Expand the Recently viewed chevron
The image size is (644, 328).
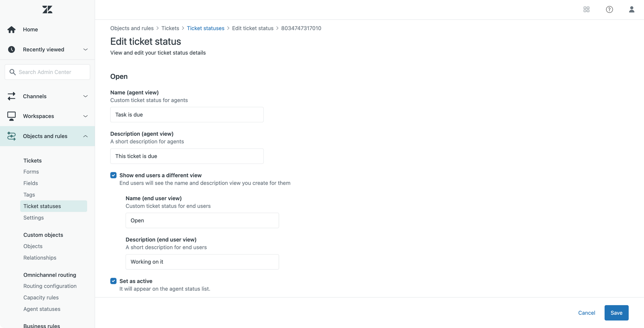click(x=85, y=50)
